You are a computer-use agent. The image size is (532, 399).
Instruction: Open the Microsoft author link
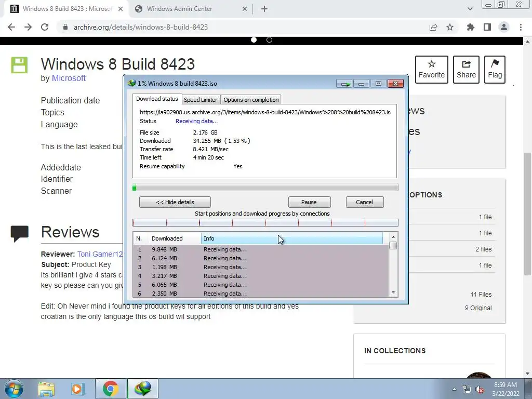tap(69, 78)
